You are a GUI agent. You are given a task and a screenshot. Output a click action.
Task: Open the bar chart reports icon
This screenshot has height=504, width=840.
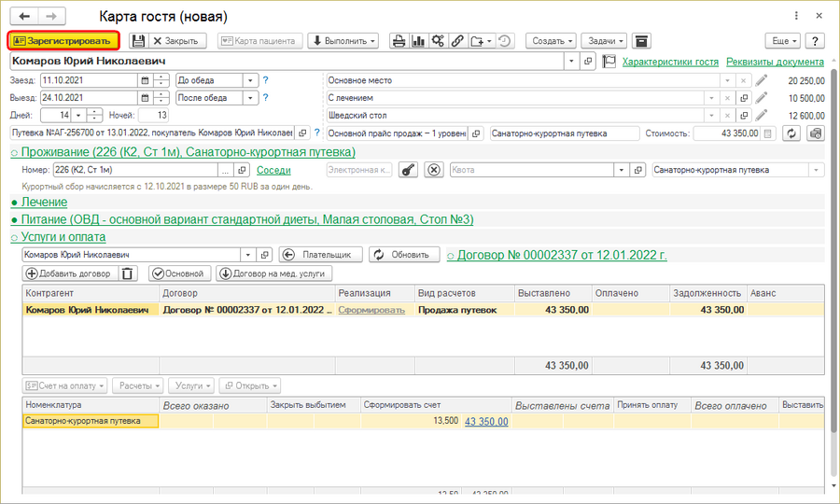click(x=418, y=41)
